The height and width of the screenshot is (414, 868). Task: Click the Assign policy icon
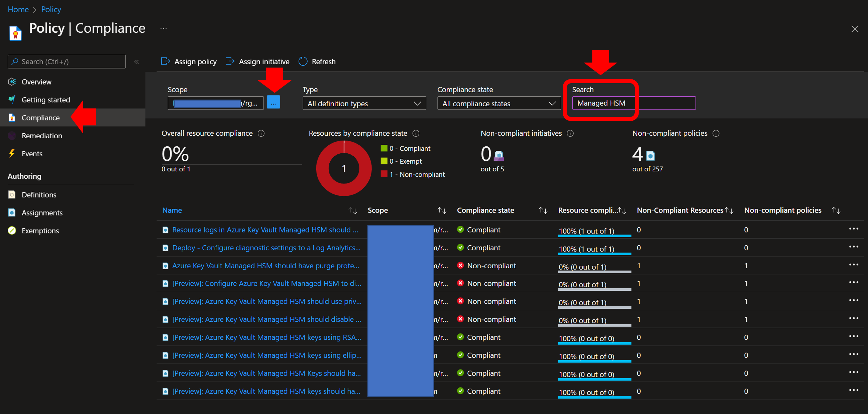(165, 61)
